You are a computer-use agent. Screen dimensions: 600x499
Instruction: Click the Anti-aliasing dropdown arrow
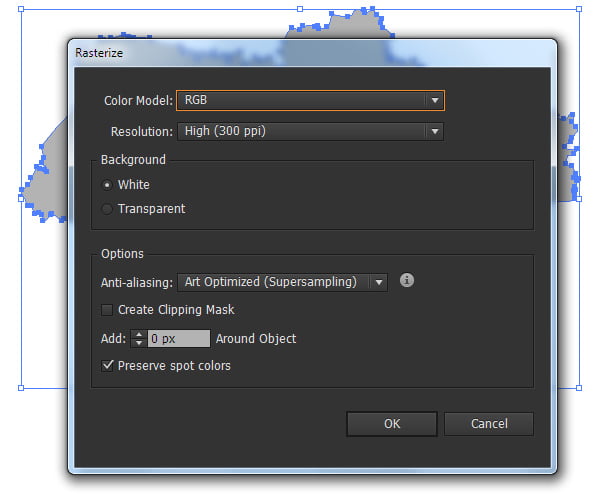point(379,282)
